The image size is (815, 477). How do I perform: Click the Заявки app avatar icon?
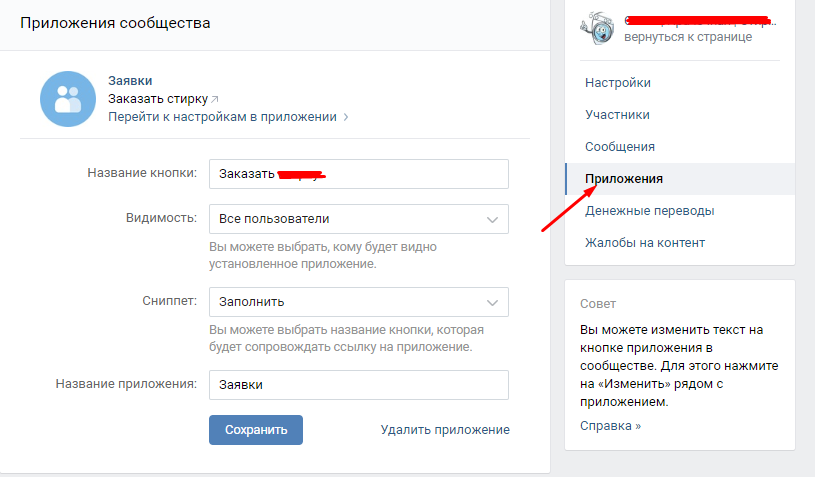coord(68,99)
